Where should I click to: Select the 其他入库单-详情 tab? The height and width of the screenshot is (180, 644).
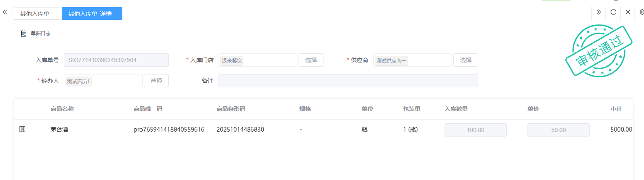[92, 14]
